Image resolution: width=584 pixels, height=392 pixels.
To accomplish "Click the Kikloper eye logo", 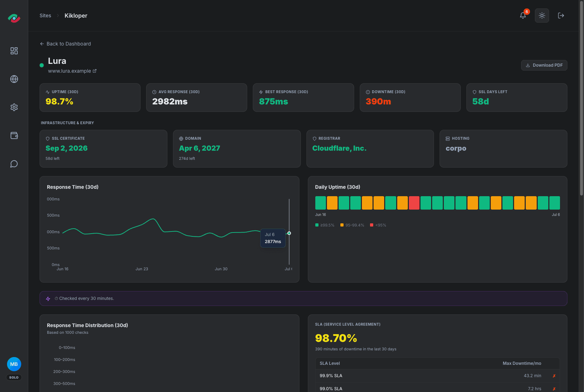I will pyautogui.click(x=14, y=18).
